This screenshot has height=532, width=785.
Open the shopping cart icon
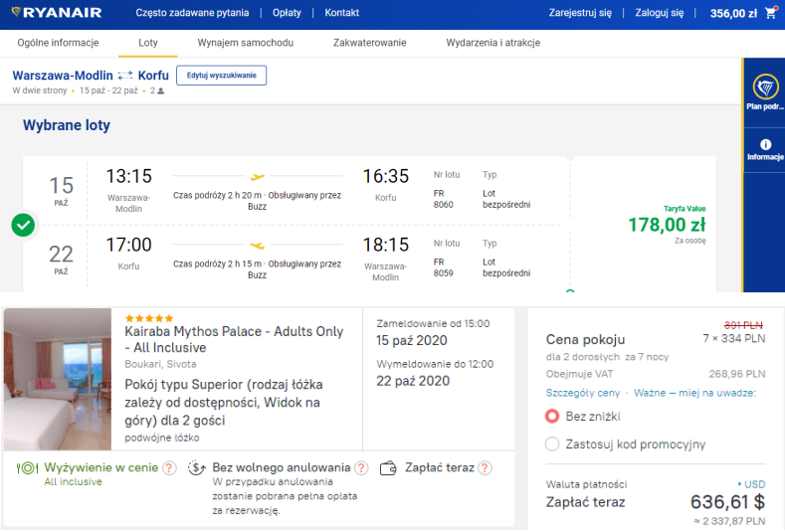tap(770, 14)
